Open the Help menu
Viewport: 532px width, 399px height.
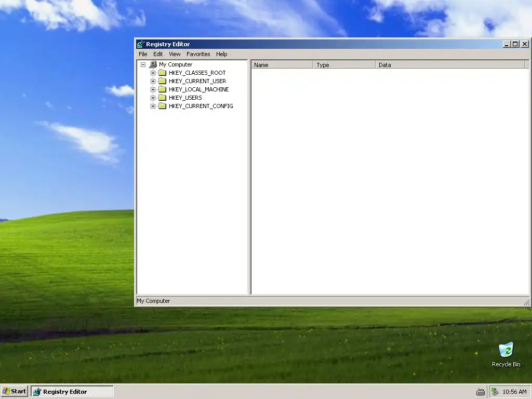pyautogui.click(x=221, y=54)
